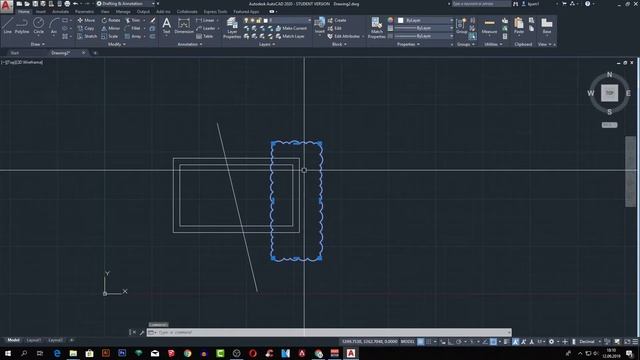Activate the Move command

click(x=86, y=20)
